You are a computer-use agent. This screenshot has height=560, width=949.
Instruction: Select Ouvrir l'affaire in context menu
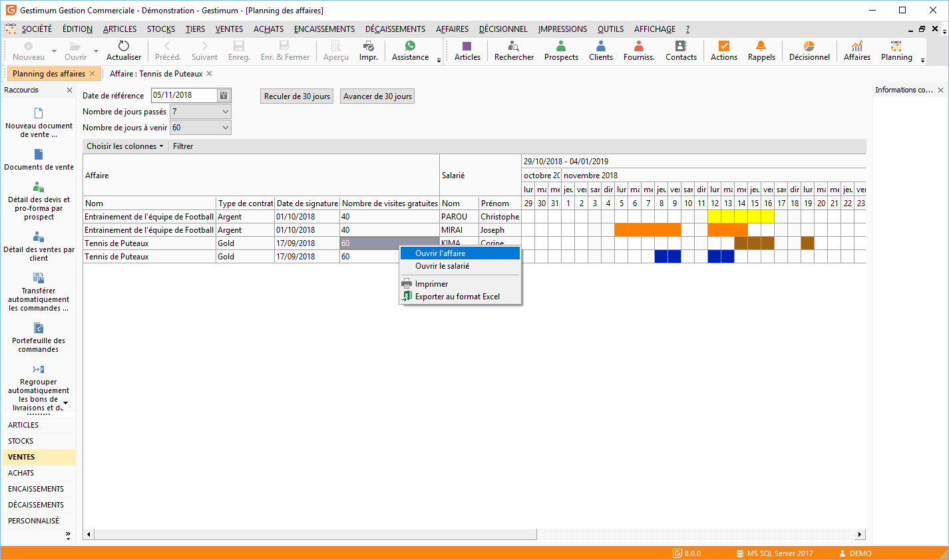(x=460, y=253)
